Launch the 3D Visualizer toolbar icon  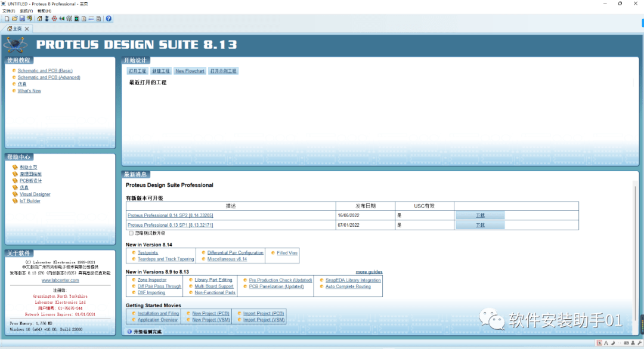(61, 18)
